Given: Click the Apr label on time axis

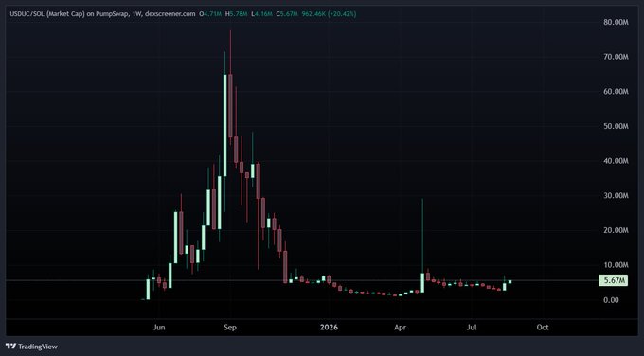Looking at the screenshot, I should click(400, 328).
